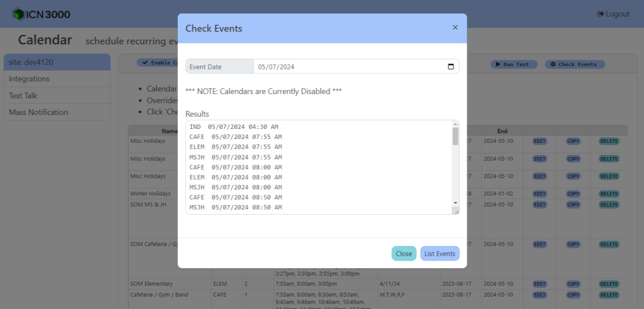Copy the SOM MS & JH row
The image size is (644, 309).
[x=573, y=205]
